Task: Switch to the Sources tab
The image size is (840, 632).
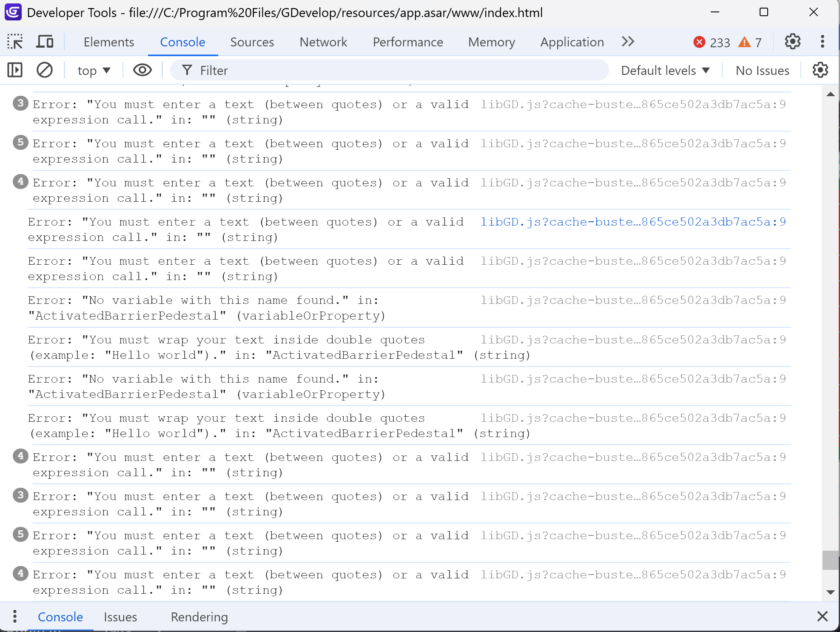Action: (x=252, y=42)
